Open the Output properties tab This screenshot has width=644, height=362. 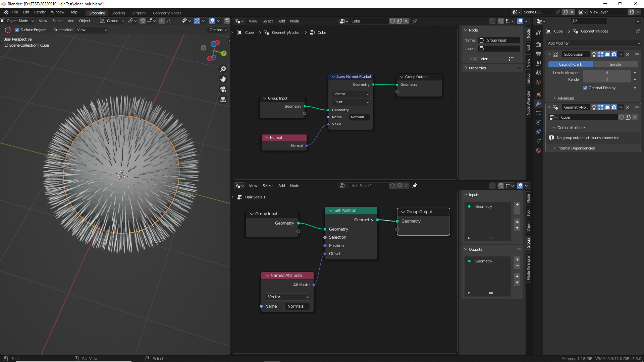(538, 54)
